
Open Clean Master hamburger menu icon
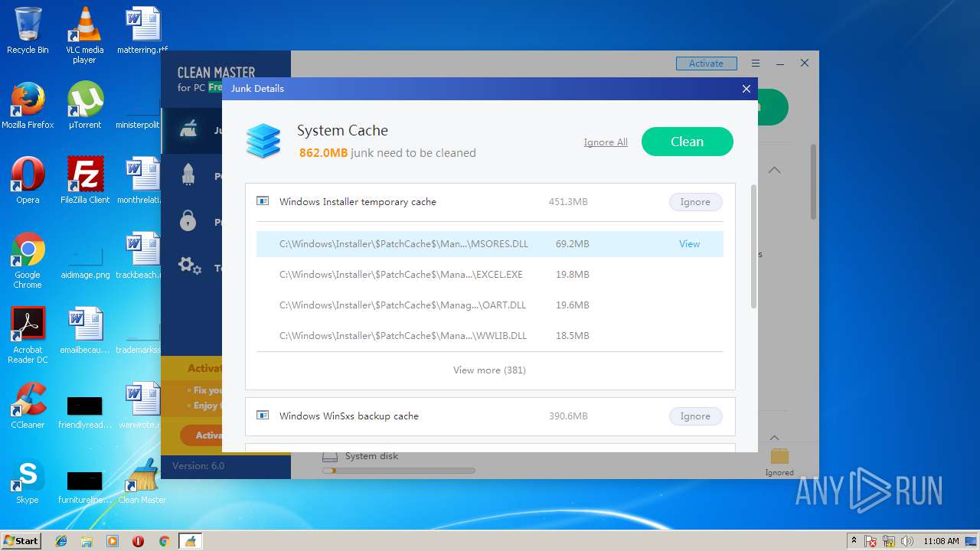[x=756, y=64]
